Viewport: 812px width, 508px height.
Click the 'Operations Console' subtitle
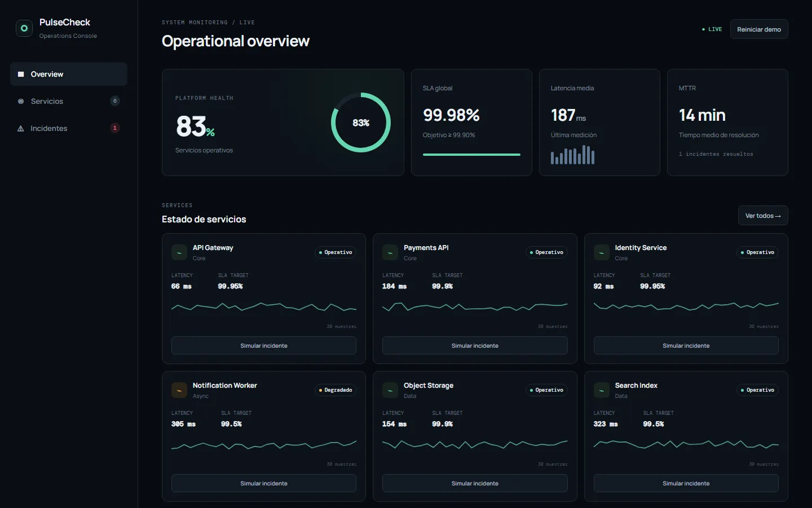point(68,36)
